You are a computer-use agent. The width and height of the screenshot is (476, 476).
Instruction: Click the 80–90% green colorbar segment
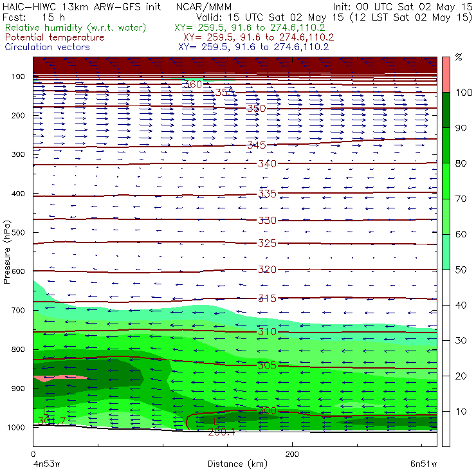tap(446, 145)
